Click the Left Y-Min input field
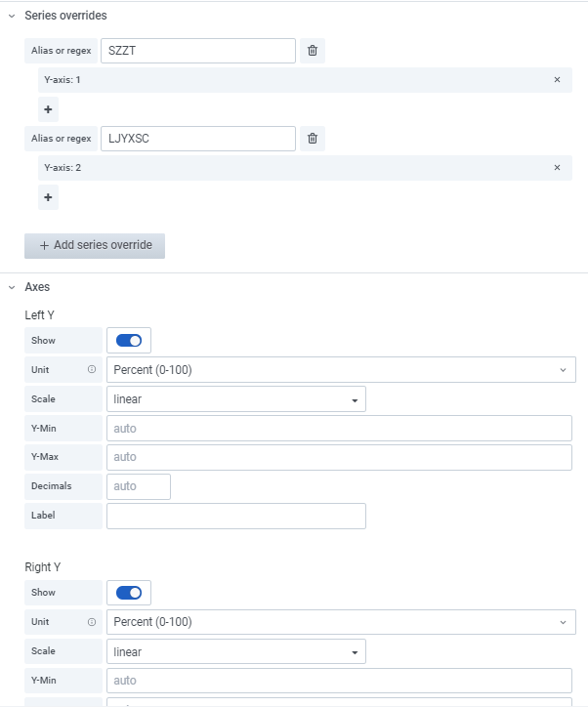The height and width of the screenshot is (707, 588). pyautogui.click(x=338, y=429)
